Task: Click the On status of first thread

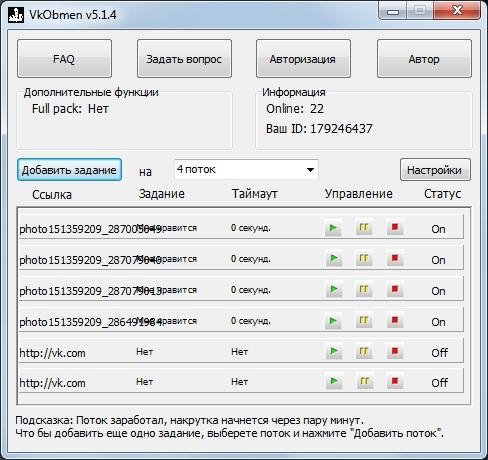Action: pos(438,229)
